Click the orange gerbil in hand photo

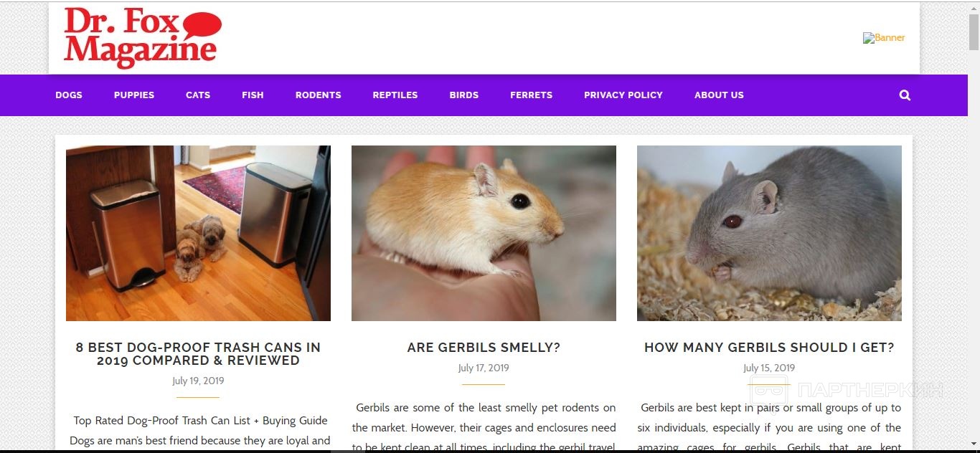pos(484,233)
